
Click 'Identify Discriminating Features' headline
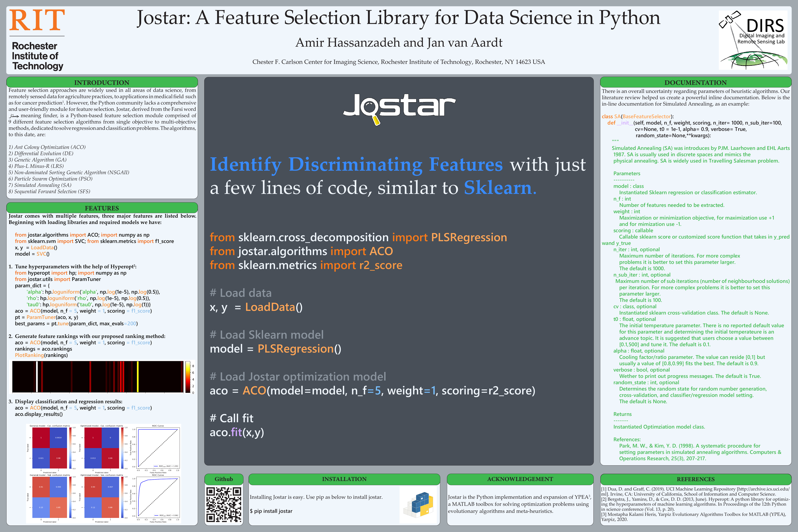tap(356, 165)
